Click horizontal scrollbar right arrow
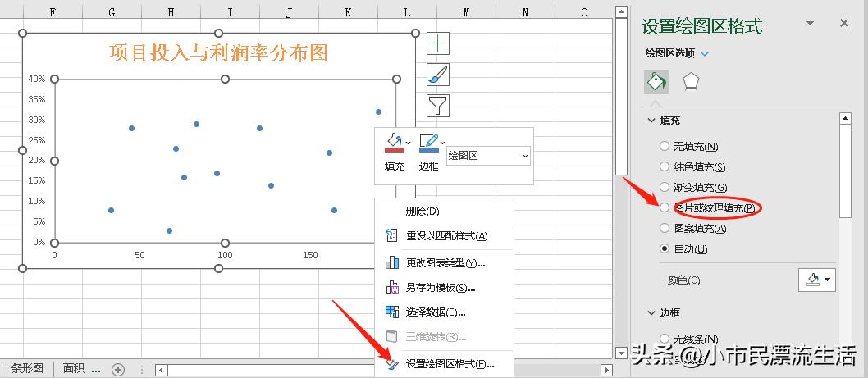This screenshot has width=868, height=378. tap(607, 370)
